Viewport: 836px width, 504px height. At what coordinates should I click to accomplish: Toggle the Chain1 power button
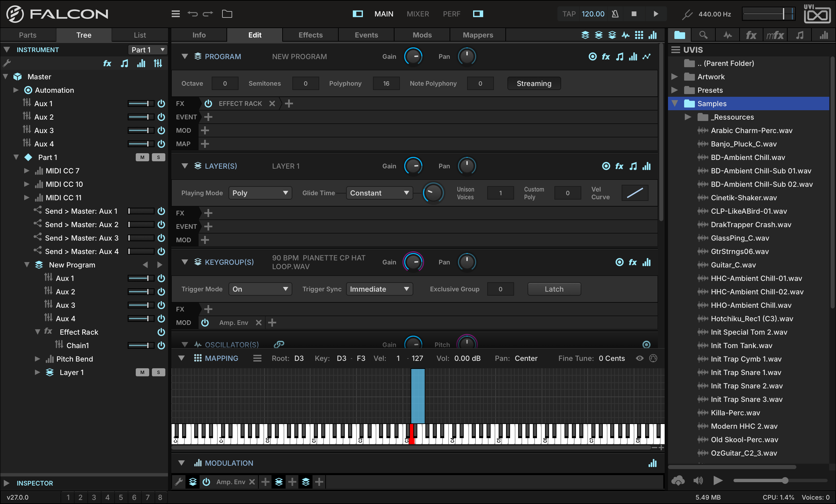[x=161, y=345]
